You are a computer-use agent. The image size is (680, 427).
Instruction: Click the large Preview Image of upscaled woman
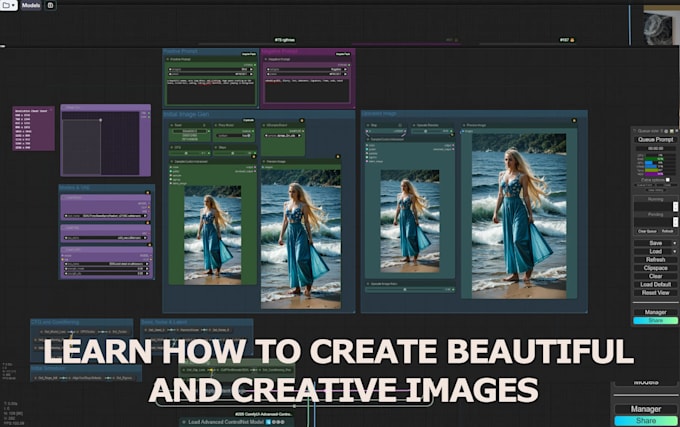click(x=517, y=215)
